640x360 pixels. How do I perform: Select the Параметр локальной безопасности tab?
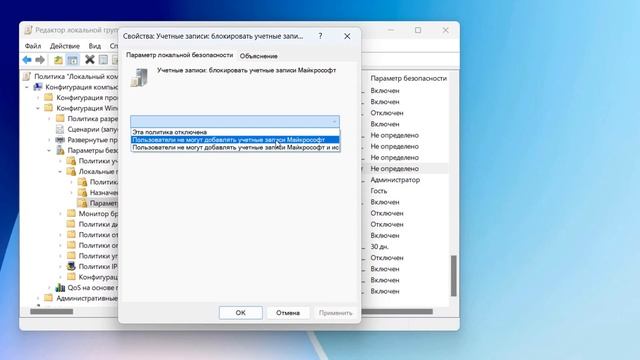tap(179, 55)
